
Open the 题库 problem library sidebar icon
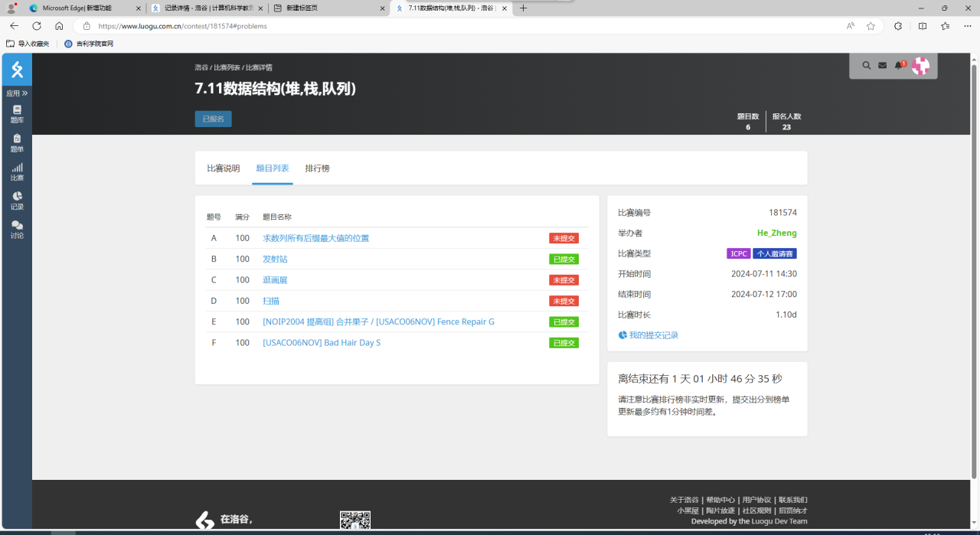click(x=17, y=114)
